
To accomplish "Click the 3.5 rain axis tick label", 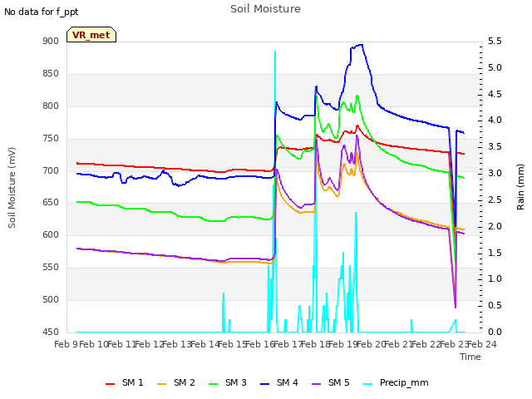I will click(x=495, y=146).
